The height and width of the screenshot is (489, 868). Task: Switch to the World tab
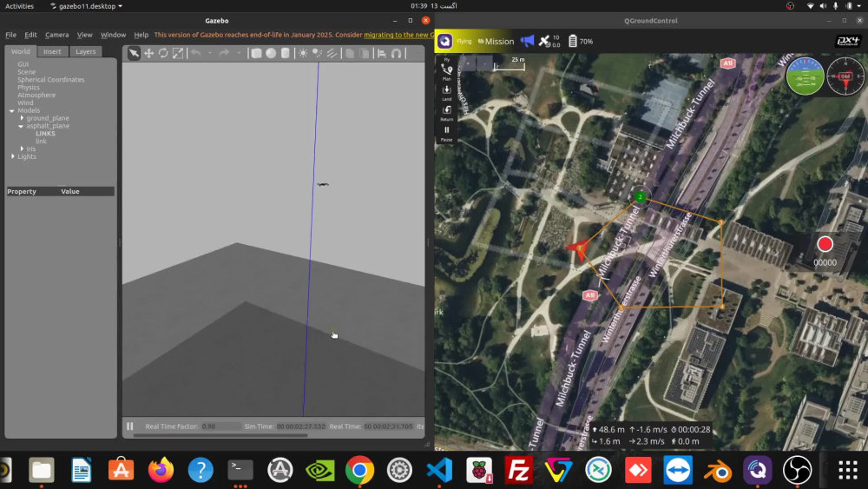21,51
